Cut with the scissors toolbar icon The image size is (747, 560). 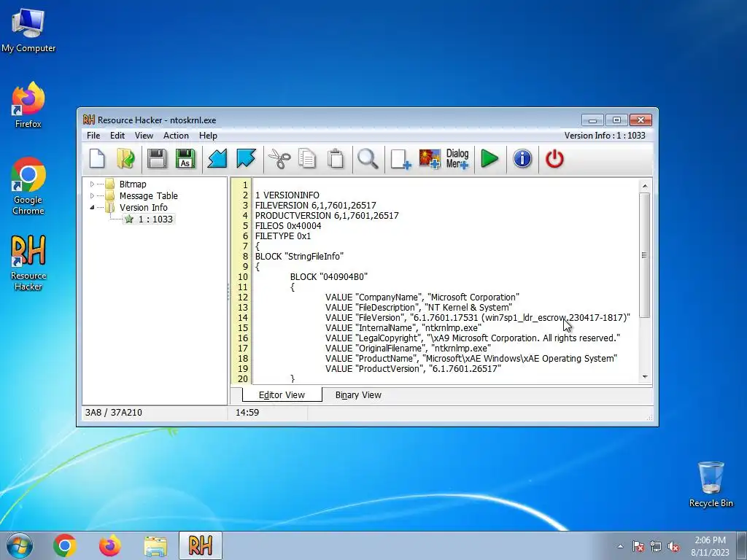[279, 158]
